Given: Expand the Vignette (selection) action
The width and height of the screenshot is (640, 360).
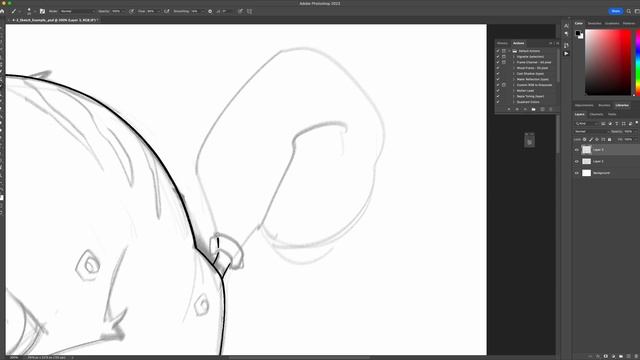Looking at the screenshot, I should pos(514,57).
